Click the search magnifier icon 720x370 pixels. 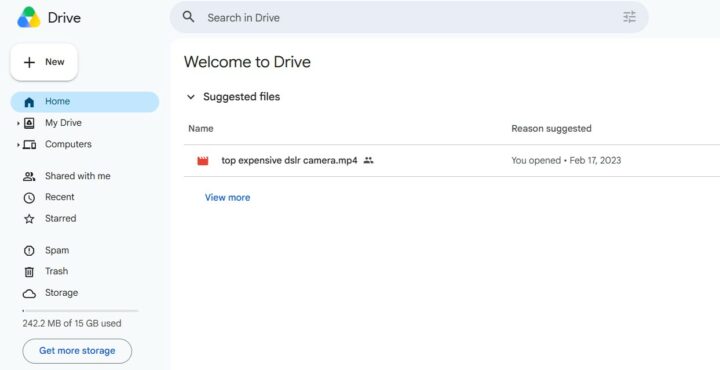[x=188, y=17]
